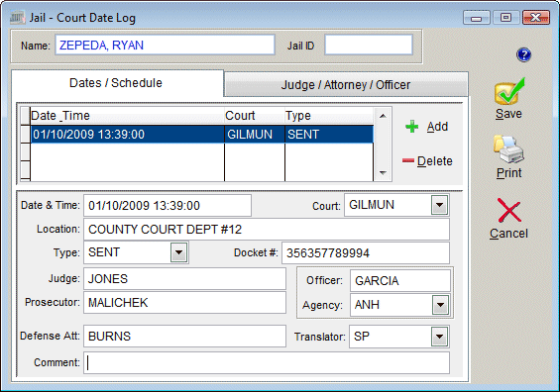Open help with the blue question mark

(x=523, y=54)
